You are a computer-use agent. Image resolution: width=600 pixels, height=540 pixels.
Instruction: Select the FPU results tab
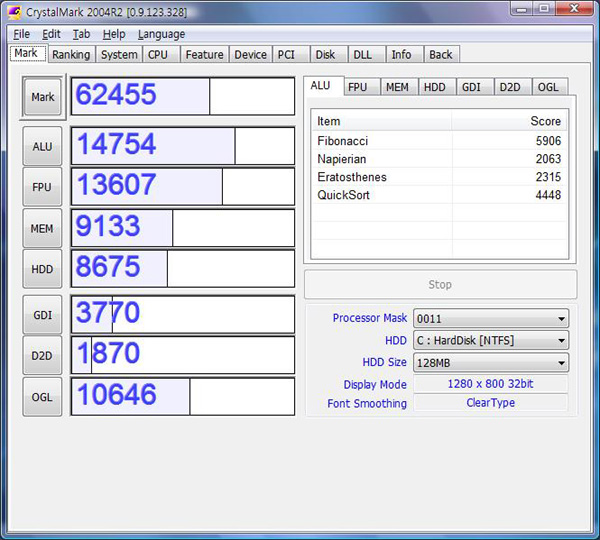click(362, 87)
